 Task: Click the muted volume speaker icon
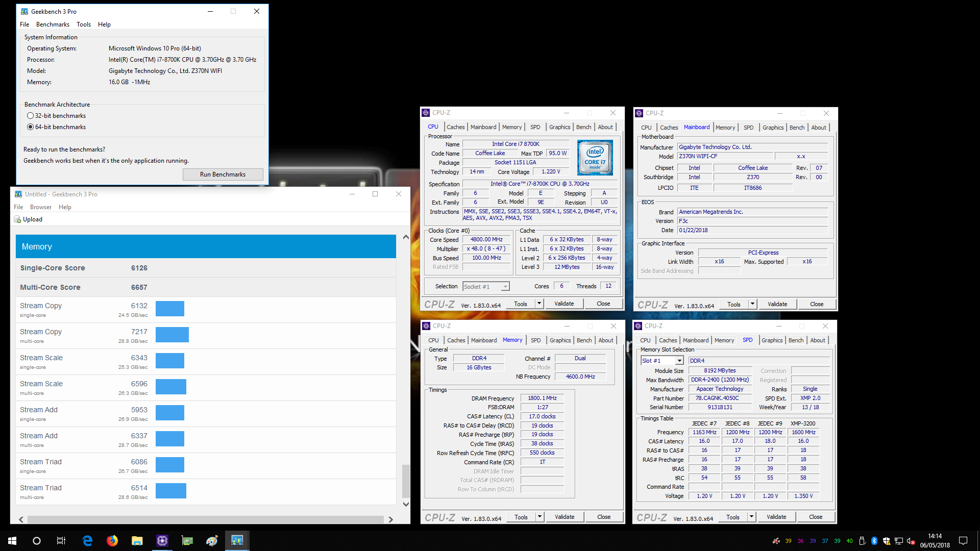[911, 541]
